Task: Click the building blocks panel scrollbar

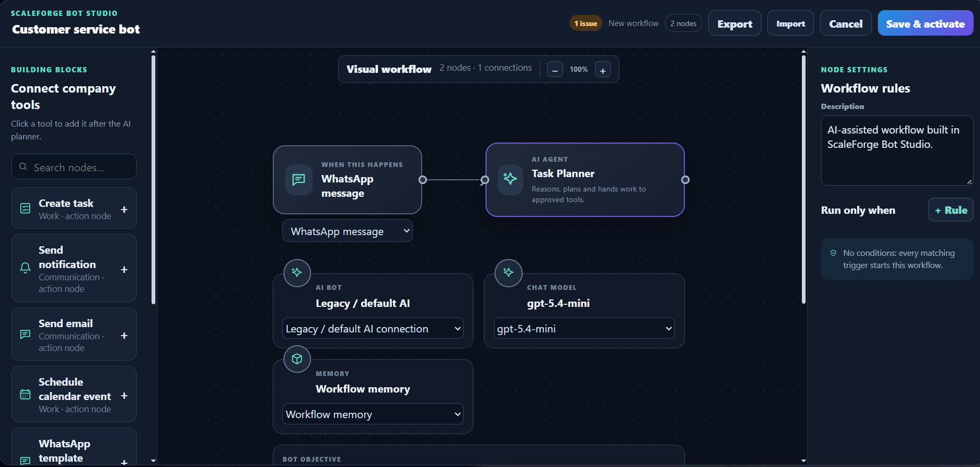Action: [154, 179]
